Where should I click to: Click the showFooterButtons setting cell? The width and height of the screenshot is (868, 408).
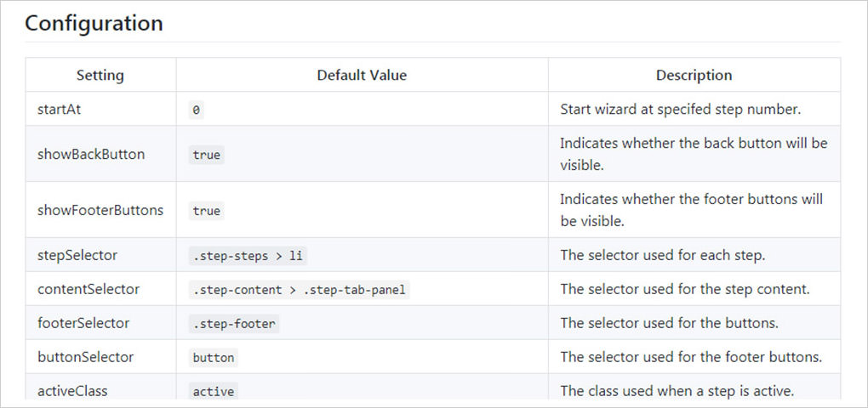tap(100, 210)
